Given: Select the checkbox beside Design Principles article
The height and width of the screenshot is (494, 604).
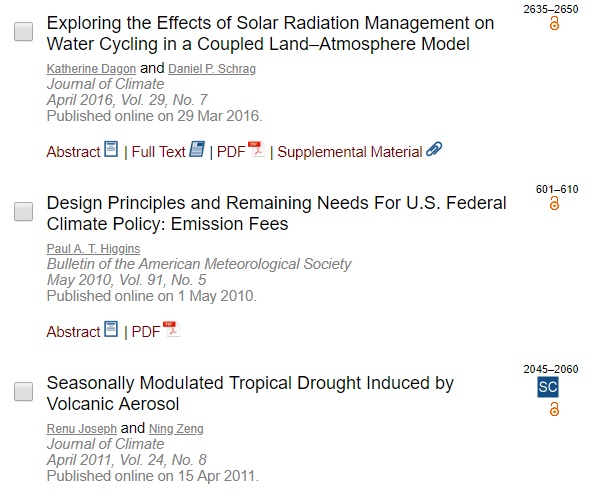Looking at the screenshot, I should point(23,212).
